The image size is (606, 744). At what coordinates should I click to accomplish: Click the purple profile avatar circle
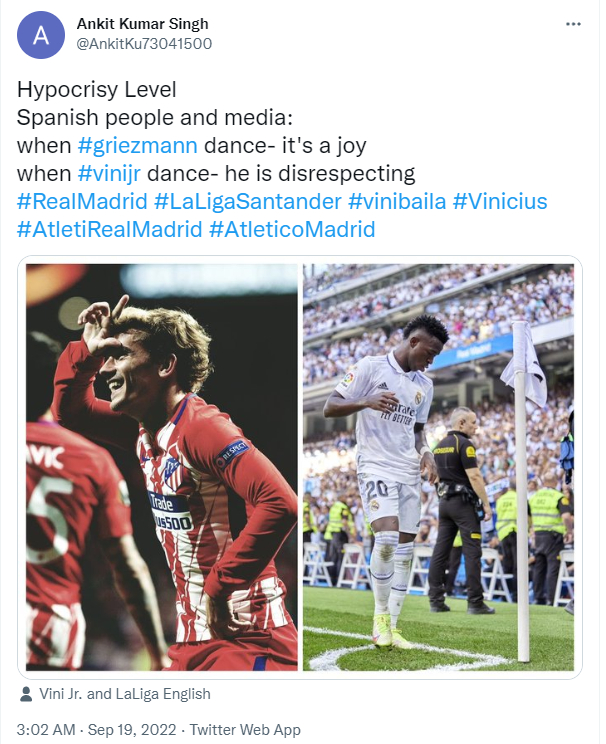pos(41,35)
